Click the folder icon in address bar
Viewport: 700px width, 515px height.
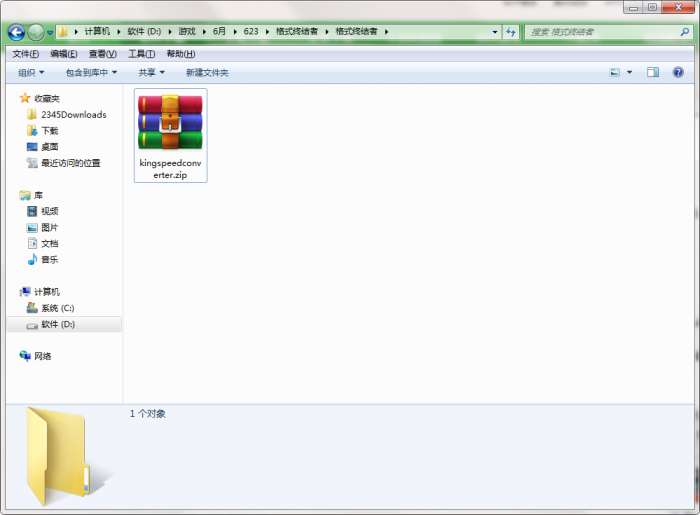point(63,32)
